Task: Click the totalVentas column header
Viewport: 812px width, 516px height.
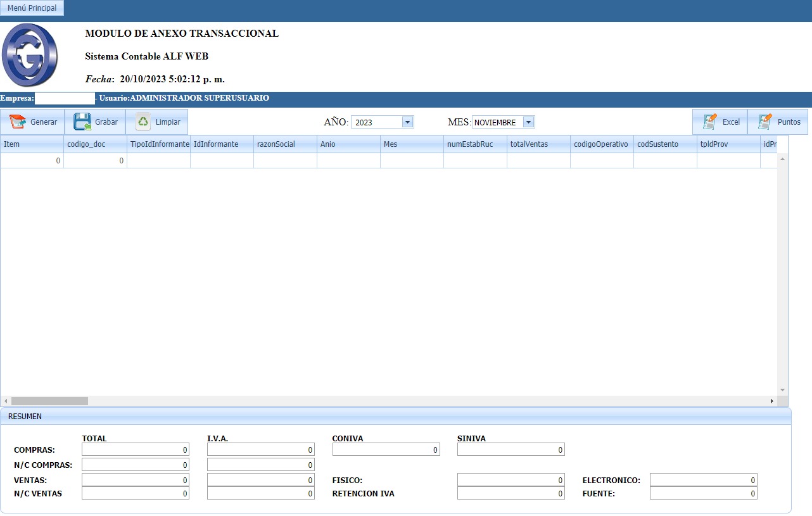Action: click(538, 144)
